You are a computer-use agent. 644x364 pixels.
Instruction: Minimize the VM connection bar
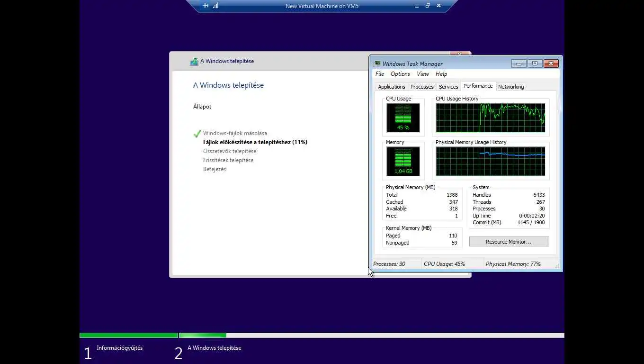[x=417, y=6]
